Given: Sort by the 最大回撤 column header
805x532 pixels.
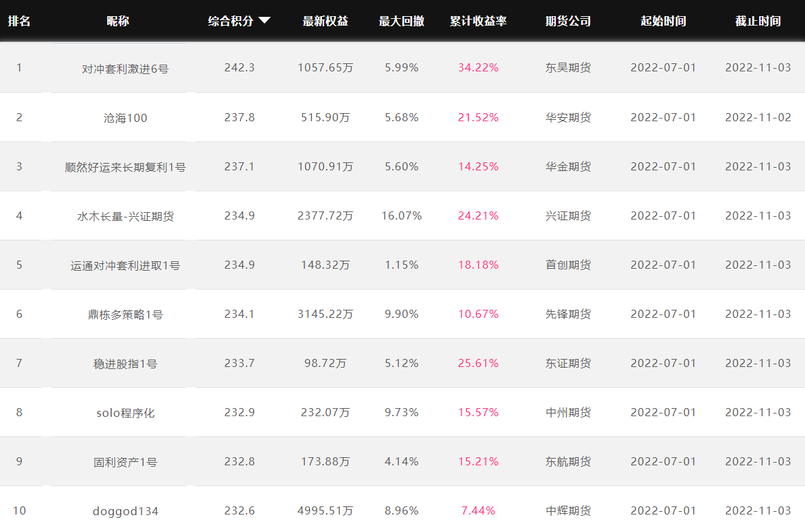Looking at the screenshot, I should point(401,21).
